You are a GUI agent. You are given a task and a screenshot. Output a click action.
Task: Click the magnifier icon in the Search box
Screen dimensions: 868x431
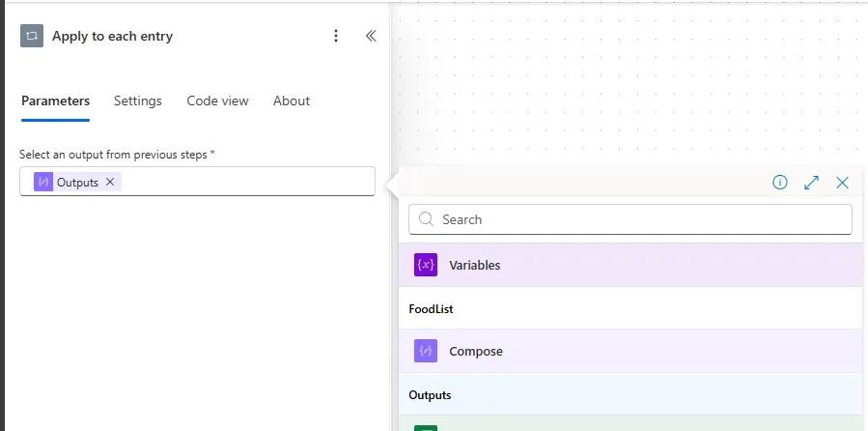tap(425, 219)
